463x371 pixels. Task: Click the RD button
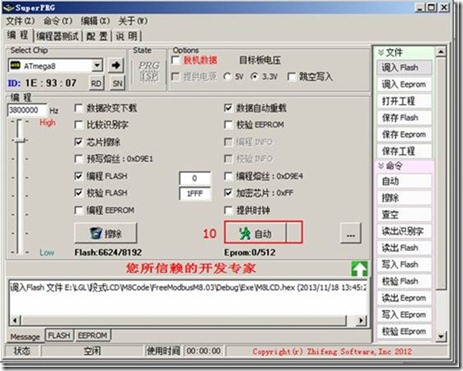click(x=96, y=83)
